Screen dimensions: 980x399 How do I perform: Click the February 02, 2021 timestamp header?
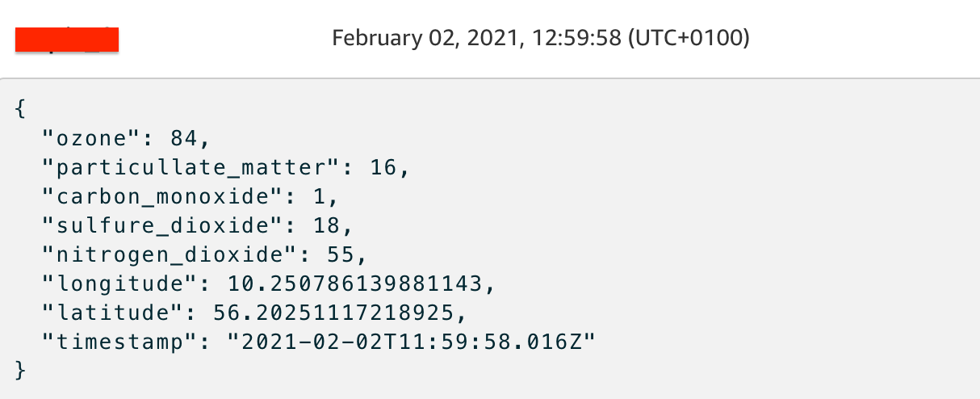[540, 38]
